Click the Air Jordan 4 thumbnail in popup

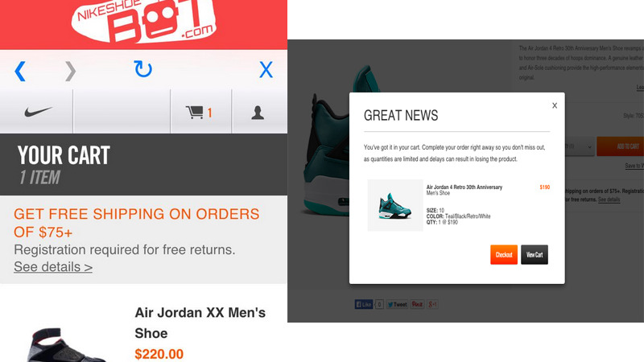[395, 205]
